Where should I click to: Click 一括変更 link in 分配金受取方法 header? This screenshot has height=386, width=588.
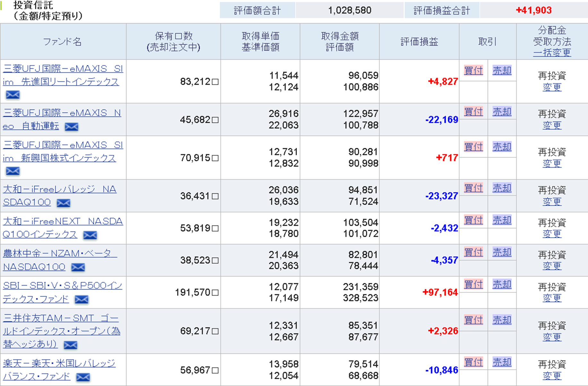tap(552, 53)
